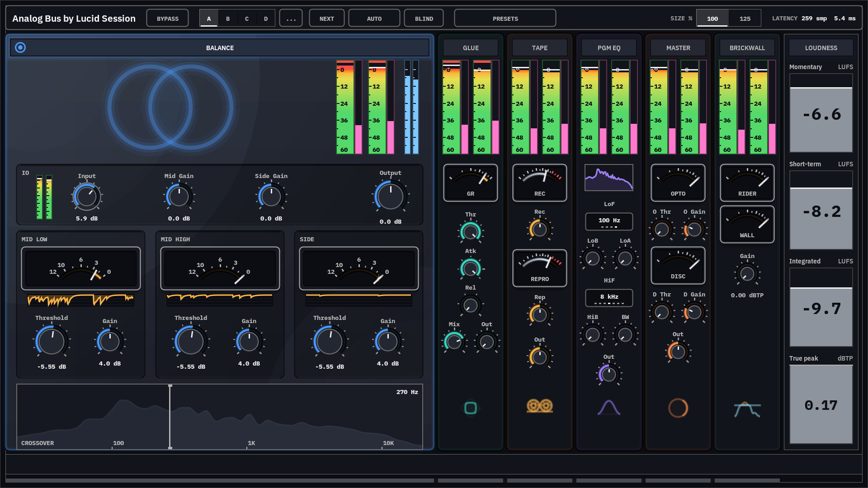Click the PGM EQ spectrum display

[609, 178]
